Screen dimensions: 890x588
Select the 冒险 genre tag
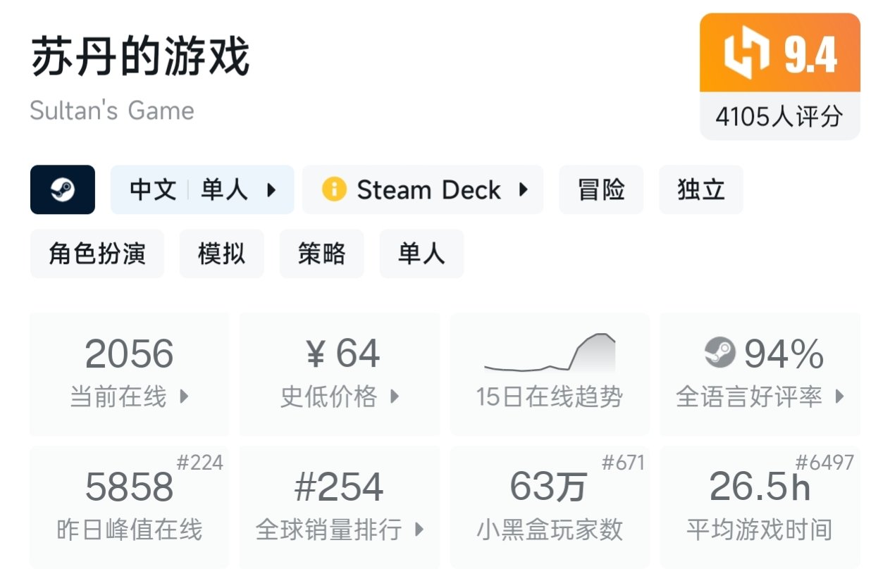[x=601, y=189]
